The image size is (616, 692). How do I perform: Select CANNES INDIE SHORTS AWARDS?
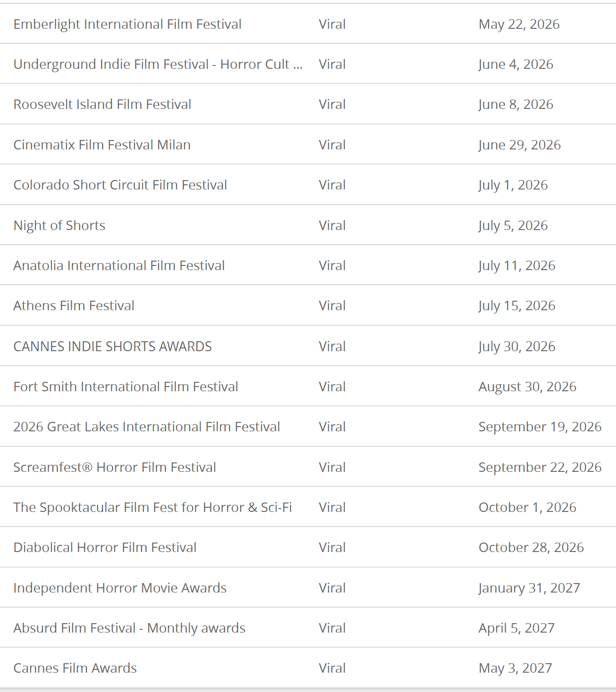click(x=113, y=346)
